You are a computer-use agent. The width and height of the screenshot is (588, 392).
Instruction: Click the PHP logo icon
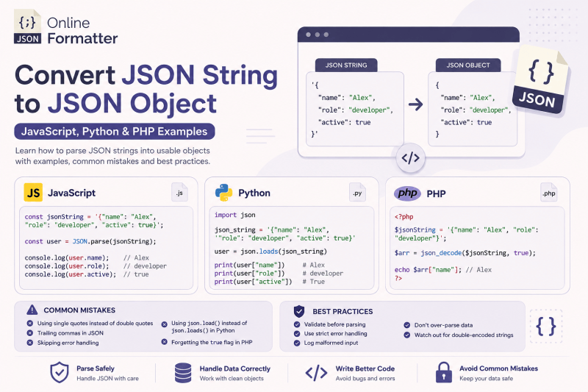pos(407,193)
